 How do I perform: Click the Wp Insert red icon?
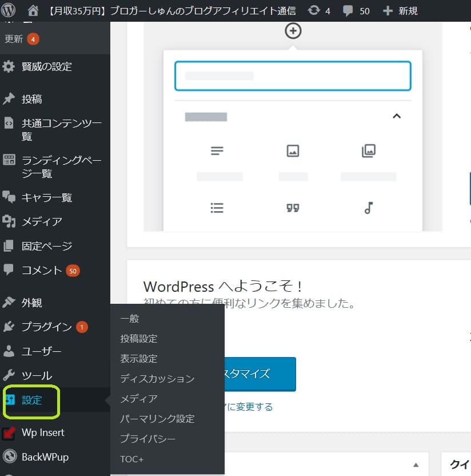9,433
